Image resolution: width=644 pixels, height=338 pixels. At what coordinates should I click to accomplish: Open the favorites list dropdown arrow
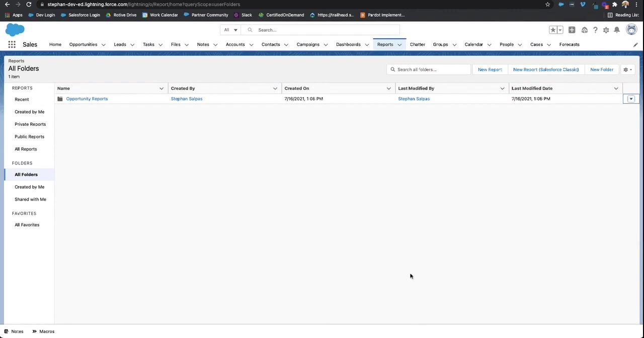560,30
